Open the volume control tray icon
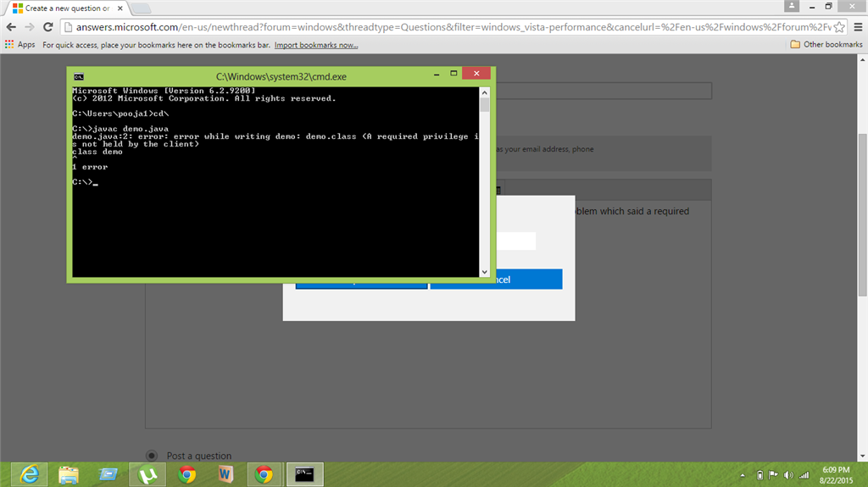The width and height of the screenshot is (868, 487). coord(788,475)
